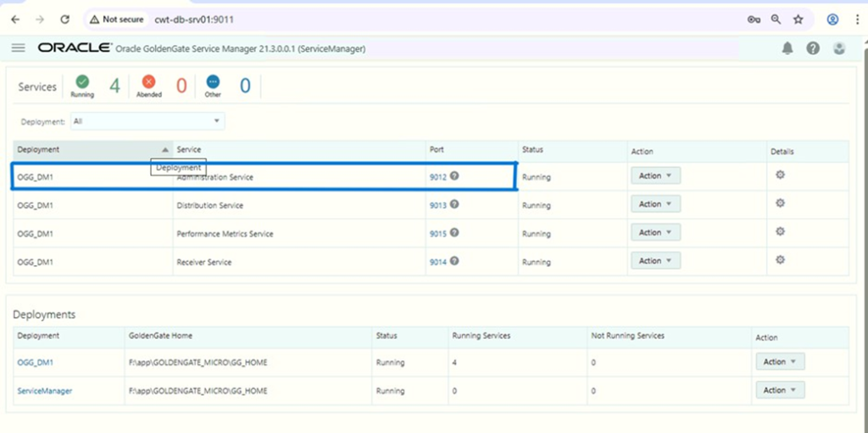Expand Action dropdown for Administration Service

(x=655, y=175)
